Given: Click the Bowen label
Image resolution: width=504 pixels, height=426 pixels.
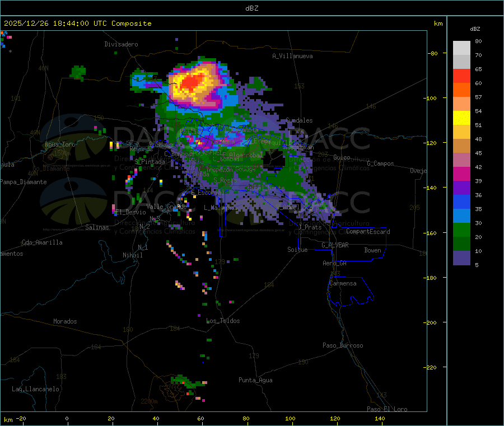Looking at the screenshot, I should (373, 250).
